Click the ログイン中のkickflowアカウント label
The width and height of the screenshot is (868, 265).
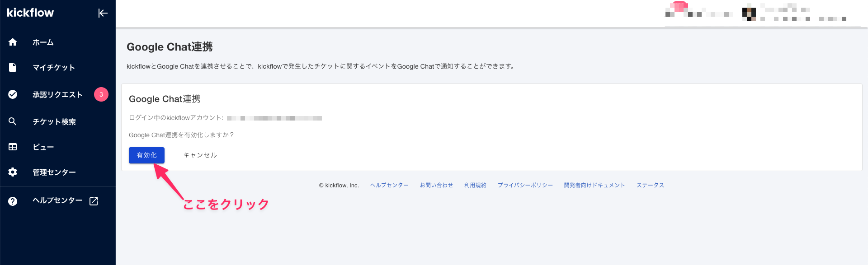pyautogui.click(x=176, y=118)
